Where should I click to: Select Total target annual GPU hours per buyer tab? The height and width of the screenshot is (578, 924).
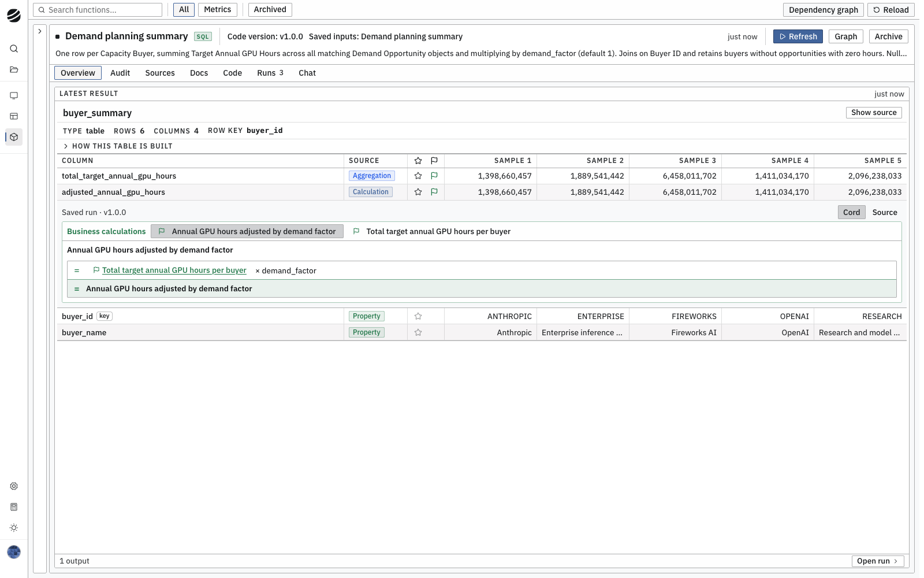(x=431, y=231)
